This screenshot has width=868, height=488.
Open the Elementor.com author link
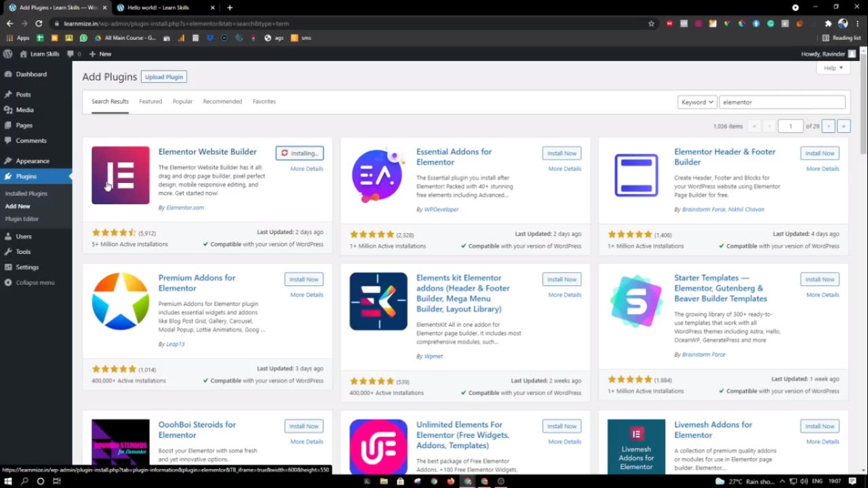tap(185, 207)
